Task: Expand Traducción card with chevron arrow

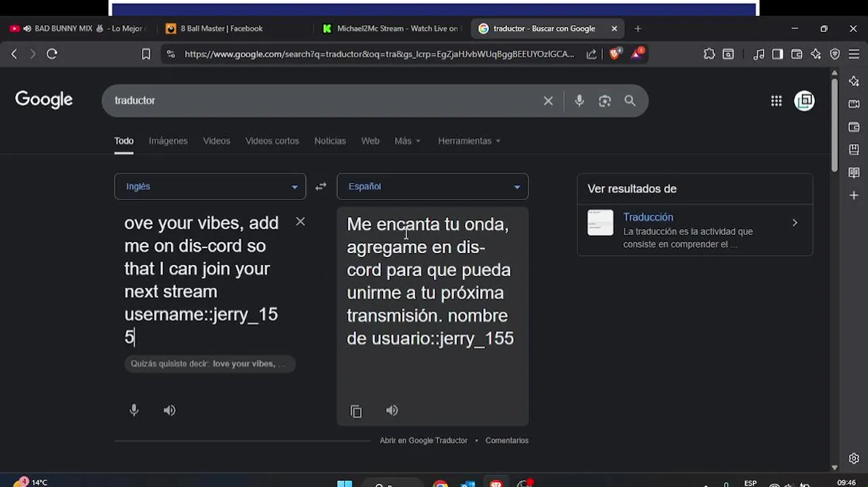Action: [x=795, y=223]
